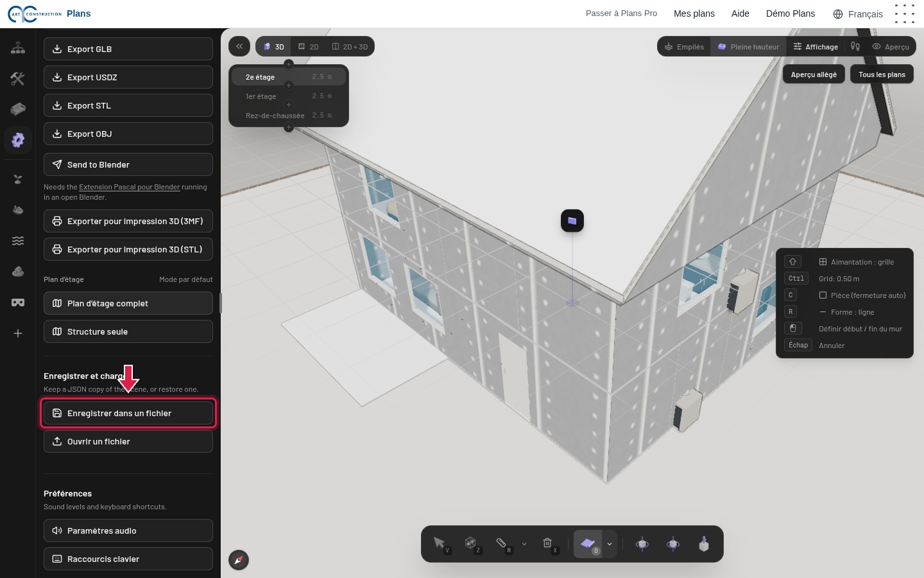Select the arrow pointer tool (V)

(x=440, y=544)
